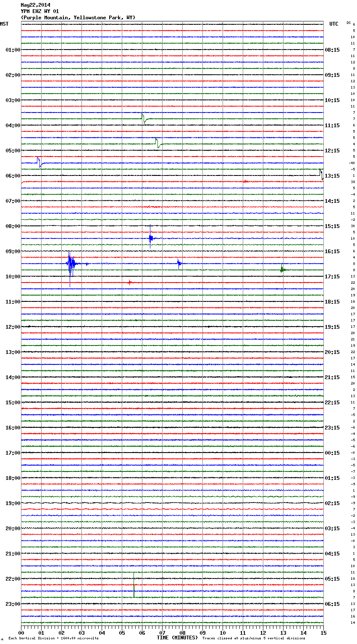Click the "10:00" MST time label
Viewport: 357px width, 644px height.
pyautogui.click(x=13, y=277)
